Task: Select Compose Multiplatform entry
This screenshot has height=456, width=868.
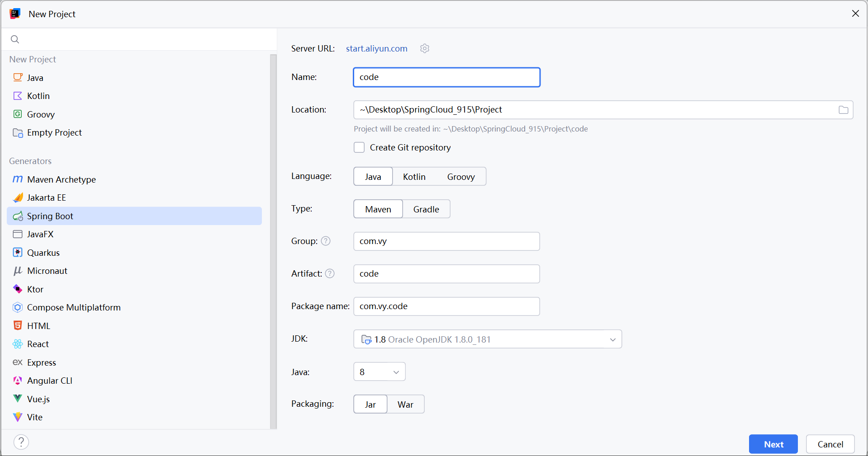Action: pos(135,307)
